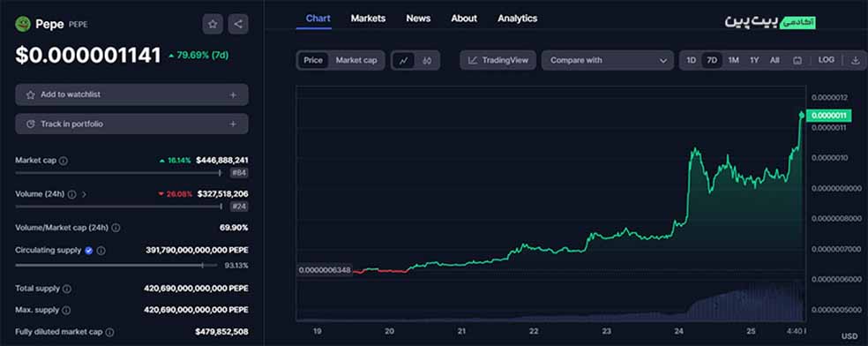Screen dimensions: 868x346
Task: Open the Markets tab
Action: click(x=368, y=19)
